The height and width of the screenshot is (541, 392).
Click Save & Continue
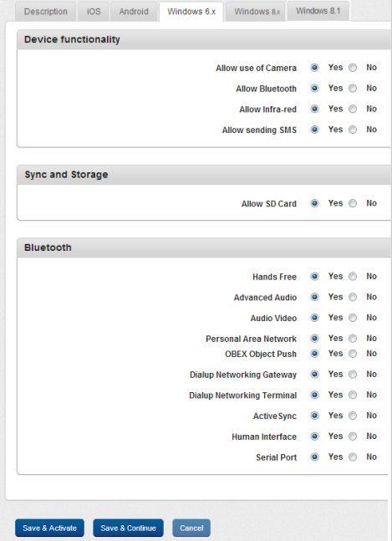(128, 528)
